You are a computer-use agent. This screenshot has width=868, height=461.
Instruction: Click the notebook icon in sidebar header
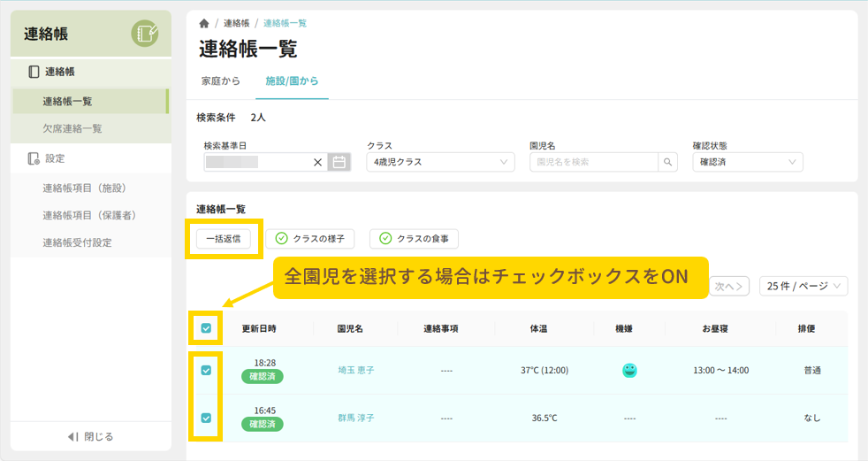[145, 34]
